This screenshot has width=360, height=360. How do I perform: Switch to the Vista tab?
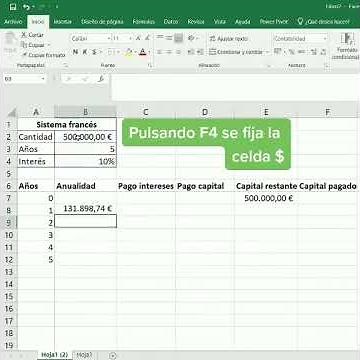pyautogui.click(x=220, y=22)
